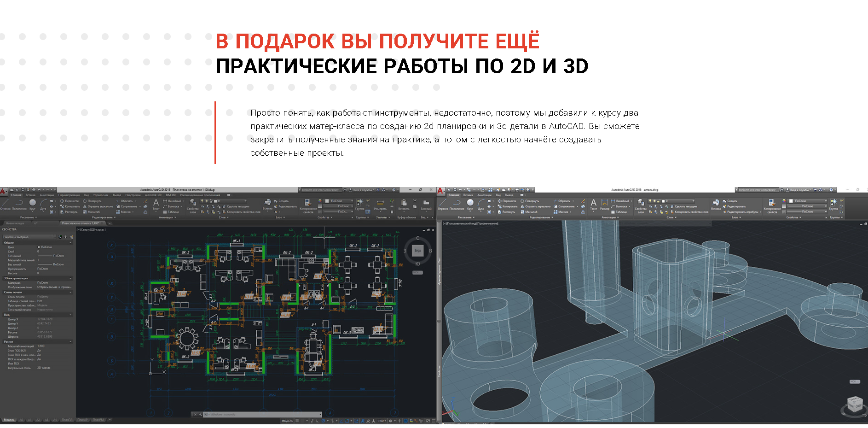
Task: Toggle the layer lightbulb in AutoCAD 2015 layers panel
Action: click(x=202, y=201)
